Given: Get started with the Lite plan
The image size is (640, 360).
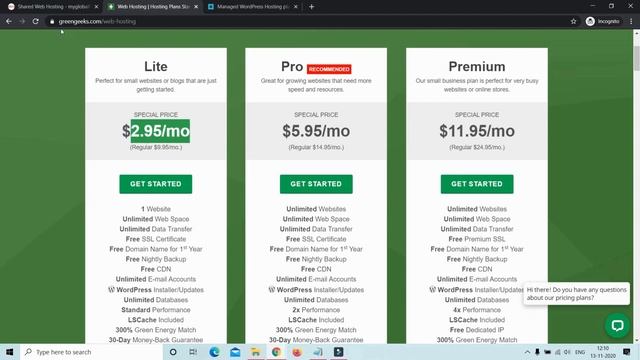Looking at the screenshot, I should coord(156,184).
